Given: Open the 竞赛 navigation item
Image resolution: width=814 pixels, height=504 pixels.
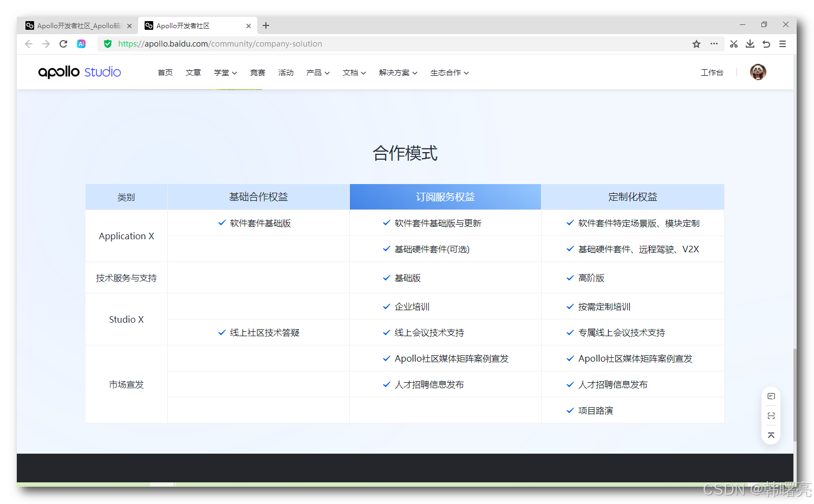Looking at the screenshot, I should click(x=258, y=73).
